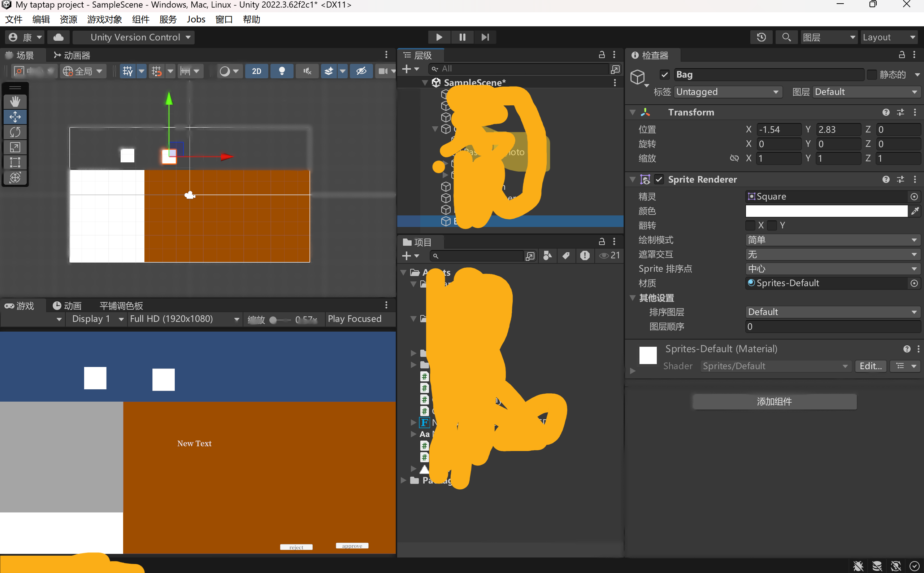Click the 添加组件 button
The image size is (924, 573).
774,401
